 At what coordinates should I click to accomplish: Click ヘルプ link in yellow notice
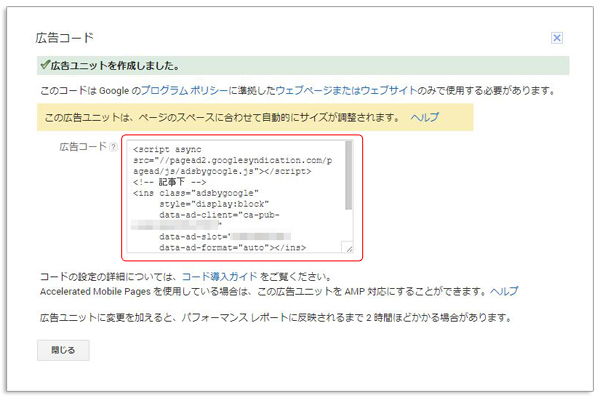(425, 117)
